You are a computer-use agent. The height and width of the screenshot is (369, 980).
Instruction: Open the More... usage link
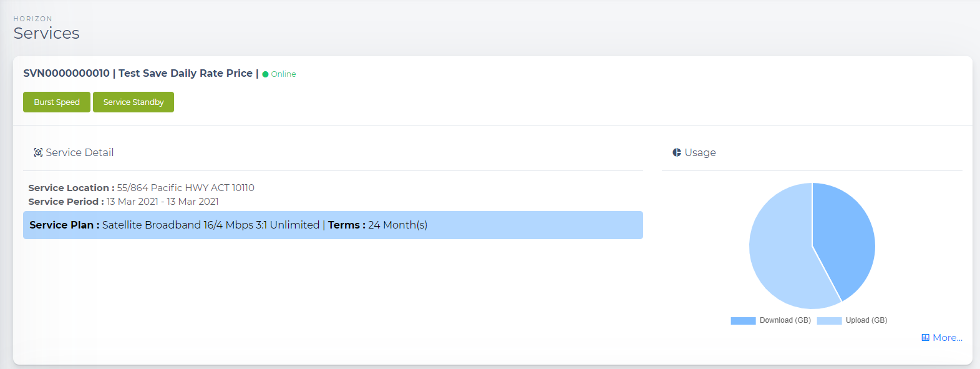click(947, 338)
